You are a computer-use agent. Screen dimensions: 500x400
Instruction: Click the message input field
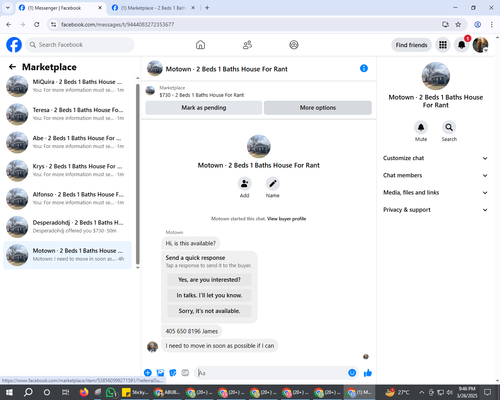[272, 373]
